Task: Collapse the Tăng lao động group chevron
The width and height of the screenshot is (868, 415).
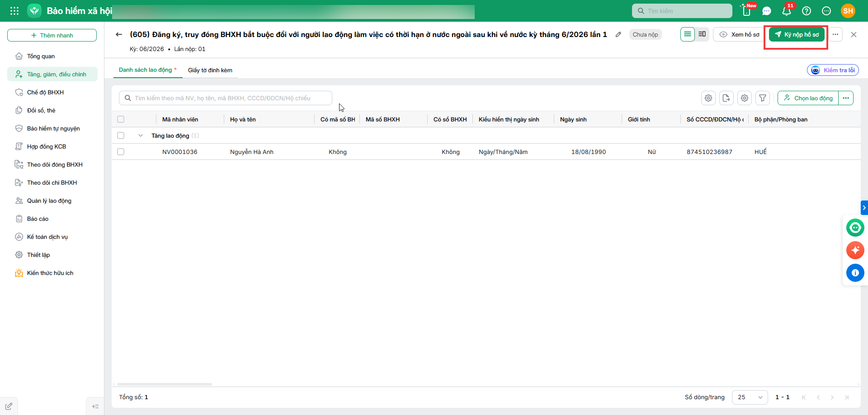Action: pos(141,135)
